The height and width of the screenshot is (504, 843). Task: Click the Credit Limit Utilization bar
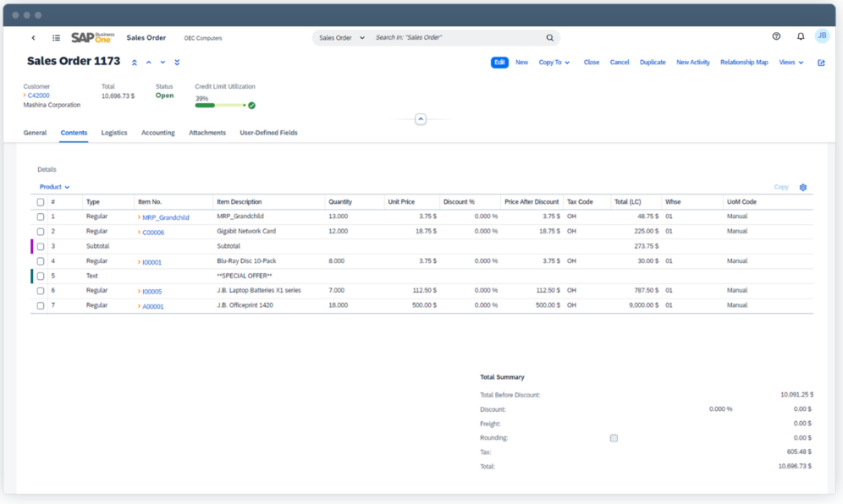click(222, 106)
